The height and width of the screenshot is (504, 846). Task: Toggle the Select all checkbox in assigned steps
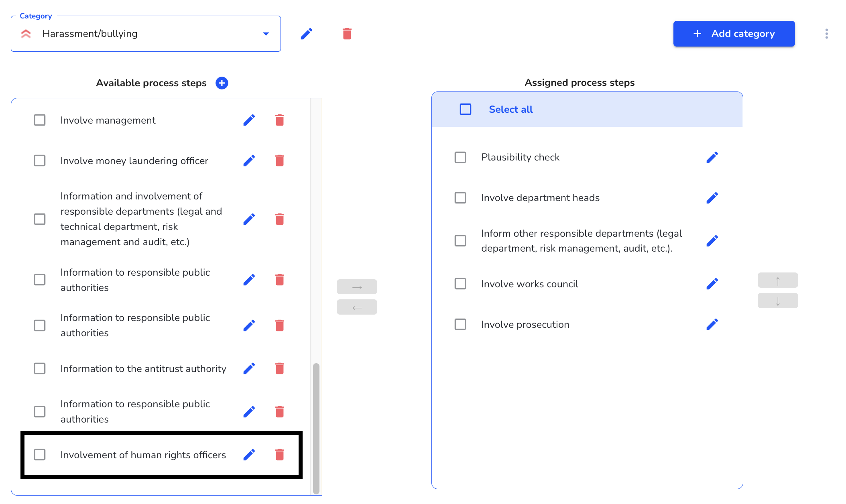point(466,109)
